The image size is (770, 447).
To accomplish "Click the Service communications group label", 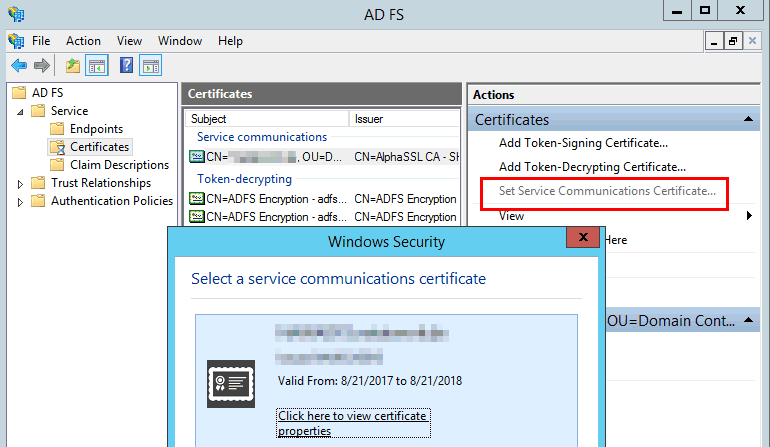I will [x=262, y=137].
